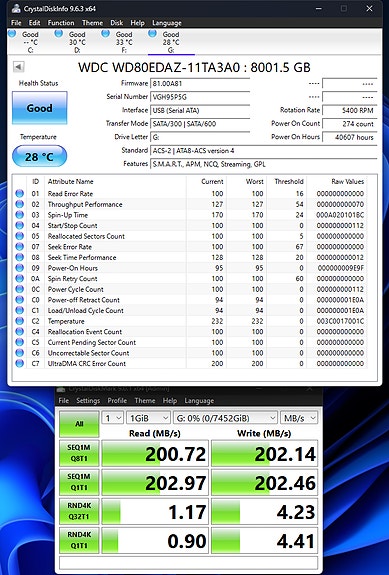Select the G: disk status orb

(153, 34)
